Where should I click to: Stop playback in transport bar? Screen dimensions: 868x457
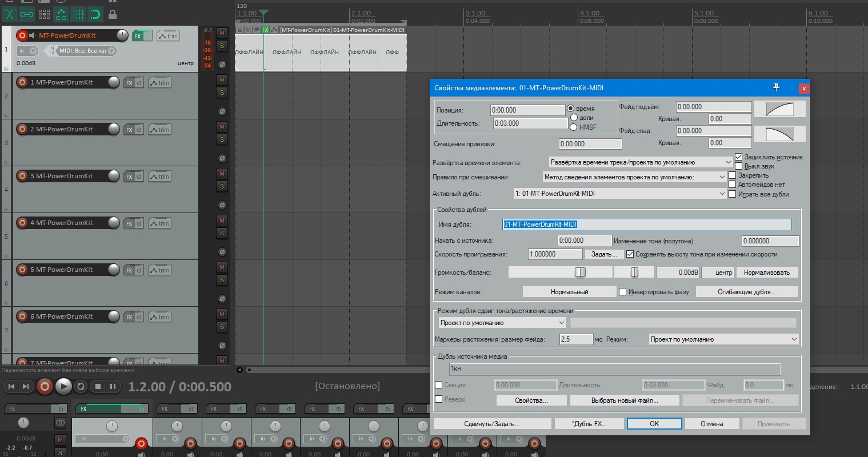pos(98,387)
